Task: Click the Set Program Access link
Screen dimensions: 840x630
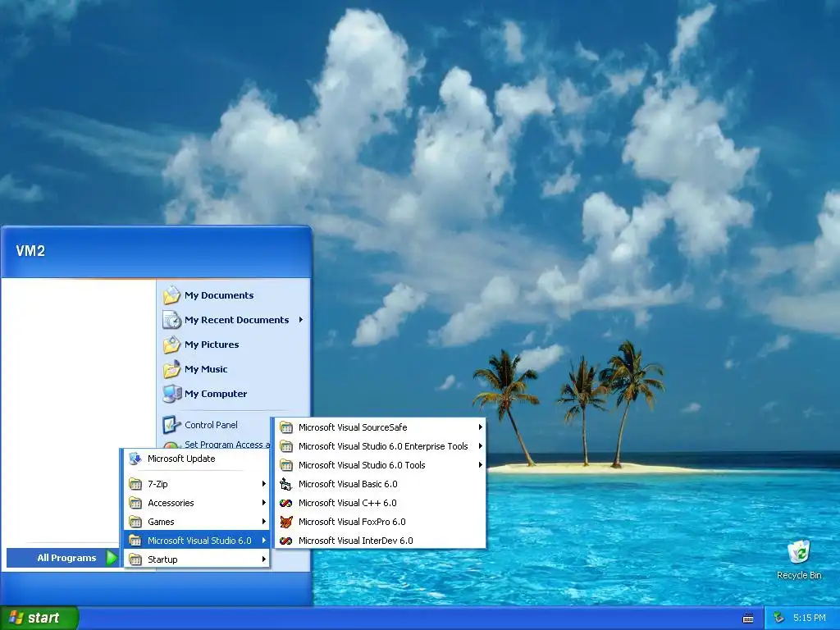Action: tap(227, 445)
